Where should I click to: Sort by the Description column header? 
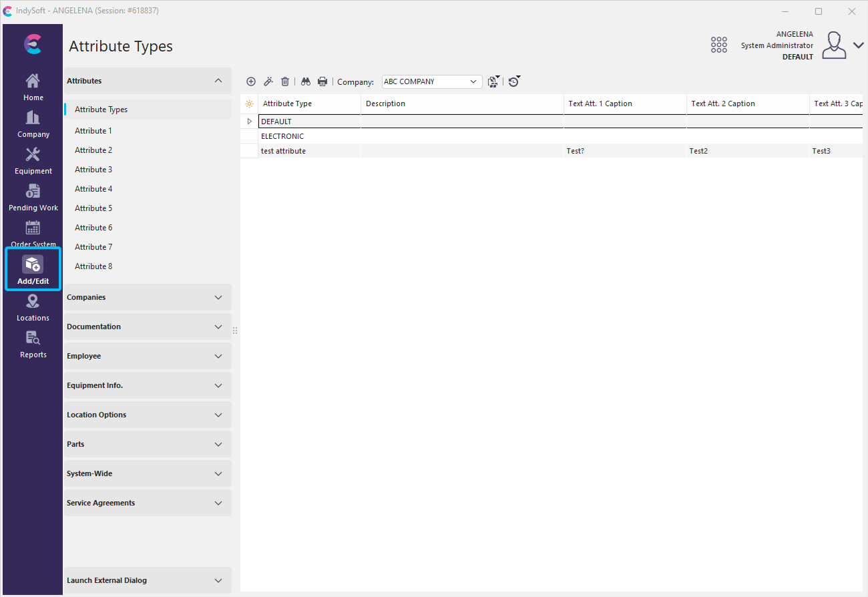461,104
